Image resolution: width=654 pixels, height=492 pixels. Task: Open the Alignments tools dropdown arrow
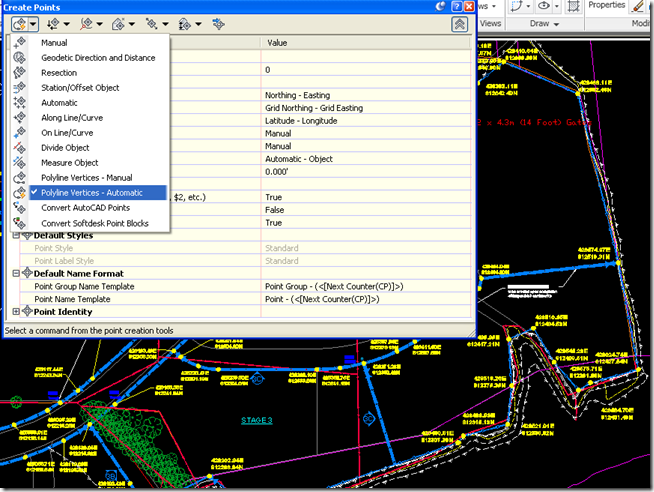[x=99, y=24]
